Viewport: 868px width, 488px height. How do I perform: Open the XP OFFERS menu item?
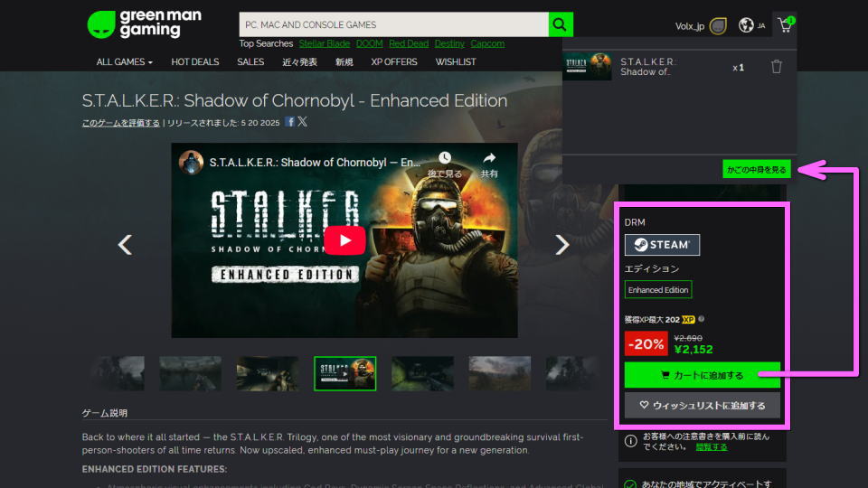393,62
